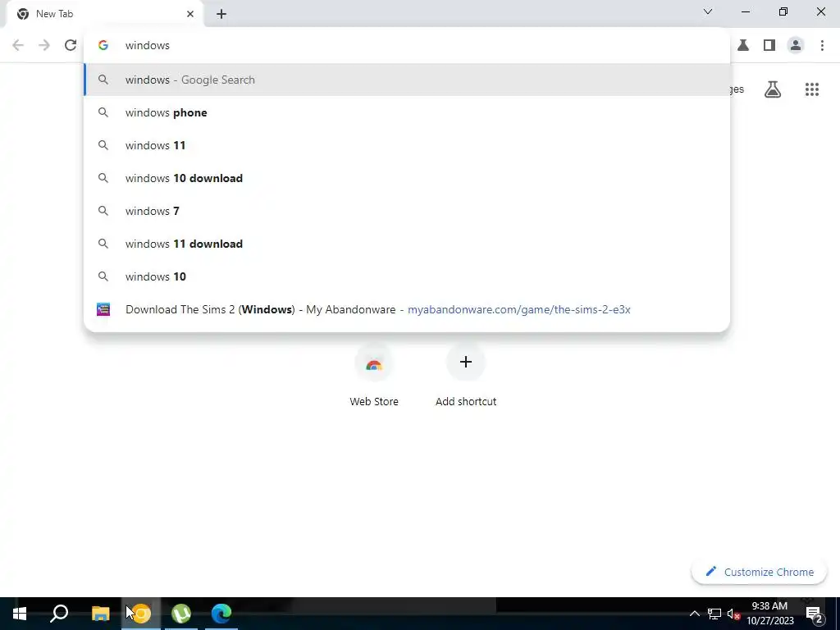The width and height of the screenshot is (840, 630).
Task: Click the Search Labs flask icon on the page
Action: pos(773,89)
